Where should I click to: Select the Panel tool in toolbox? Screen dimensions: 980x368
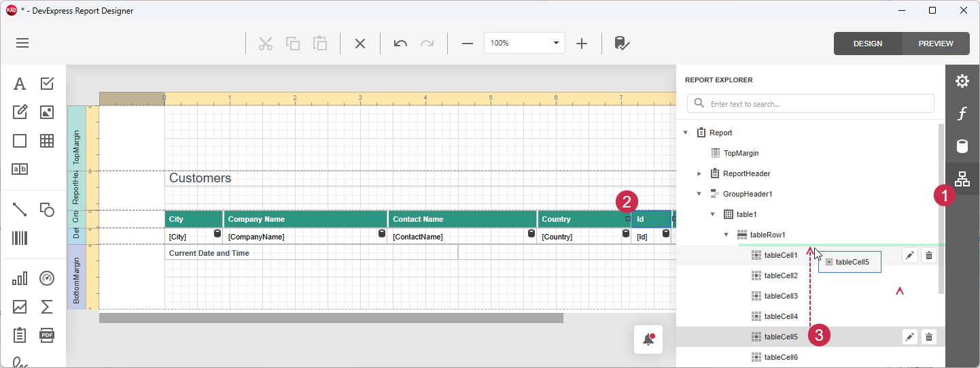pyautogui.click(x=20, y=141)
